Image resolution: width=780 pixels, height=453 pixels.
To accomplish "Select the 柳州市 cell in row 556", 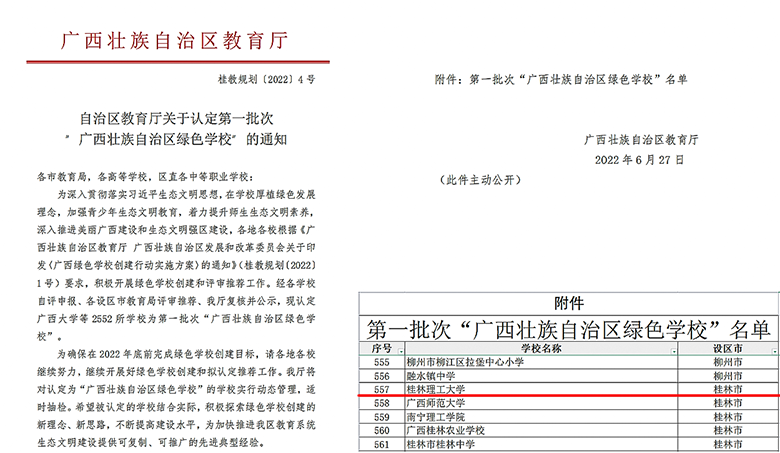I will pyautogui.click(x=728, y=376).
